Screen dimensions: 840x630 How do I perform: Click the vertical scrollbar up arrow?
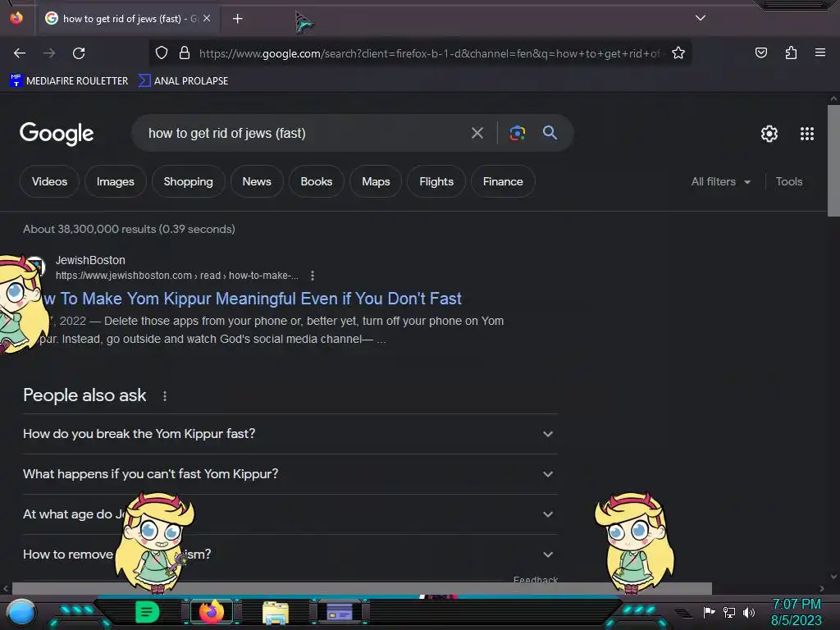pos(833,98)
